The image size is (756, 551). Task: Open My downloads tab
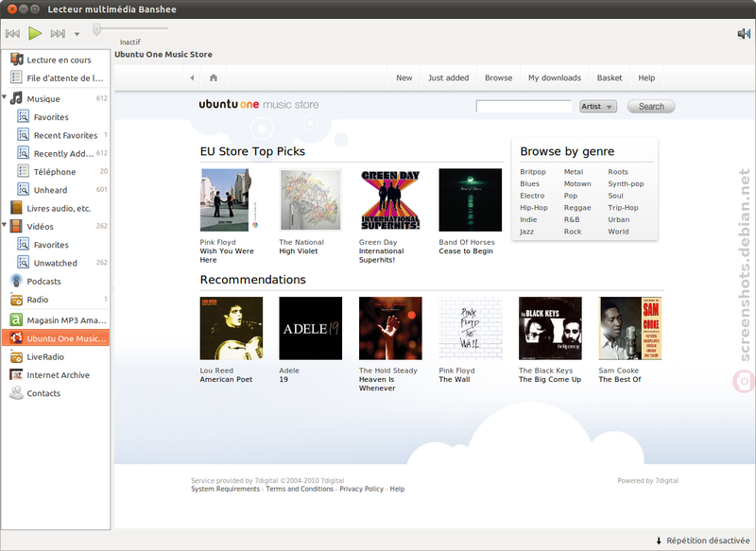click(555, 77)
